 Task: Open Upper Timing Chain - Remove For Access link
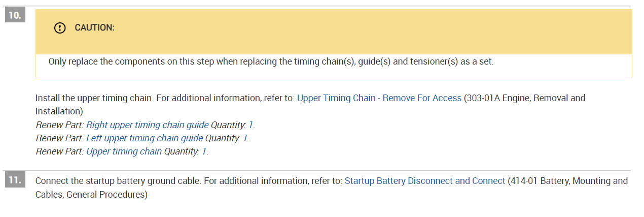[x=379, y=98]
